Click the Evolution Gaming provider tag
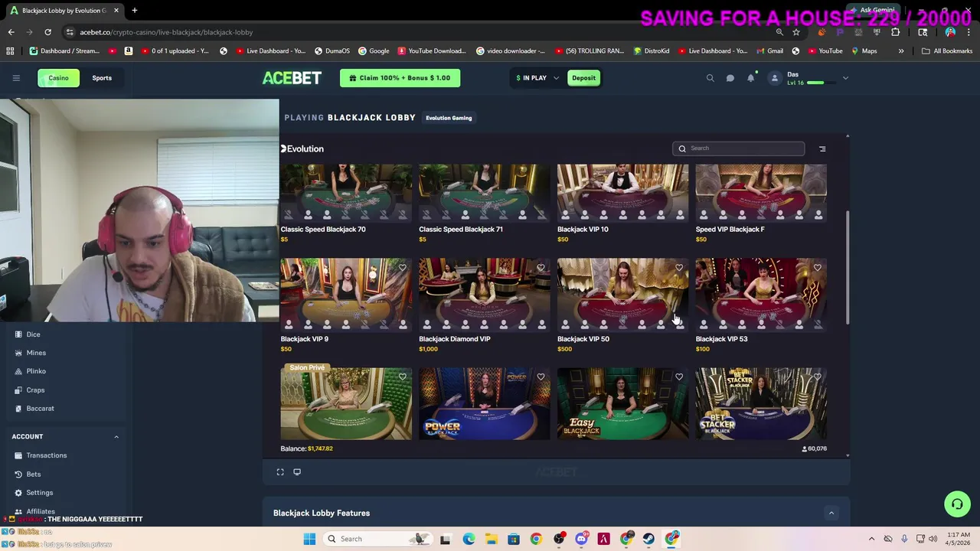Viewport: 980px width, 551px height. 449,118
